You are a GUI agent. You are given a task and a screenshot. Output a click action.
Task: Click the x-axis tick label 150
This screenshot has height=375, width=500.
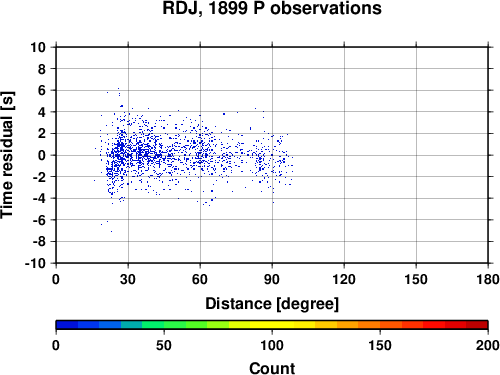tap(416, 279)
